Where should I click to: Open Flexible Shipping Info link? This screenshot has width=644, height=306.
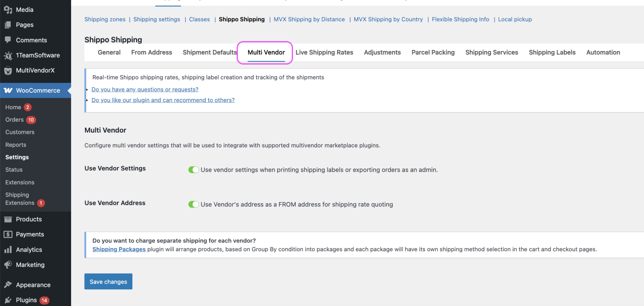(460, 19)
